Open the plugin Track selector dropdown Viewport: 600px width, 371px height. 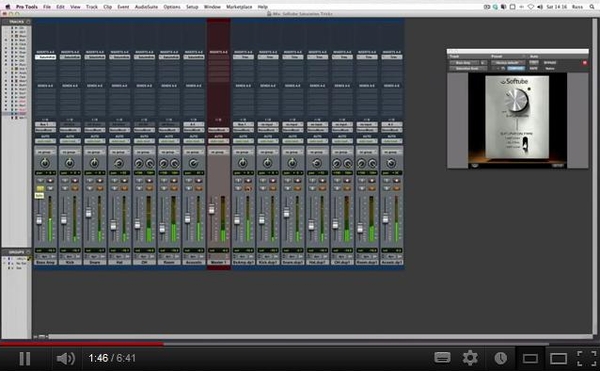point(465,63)
